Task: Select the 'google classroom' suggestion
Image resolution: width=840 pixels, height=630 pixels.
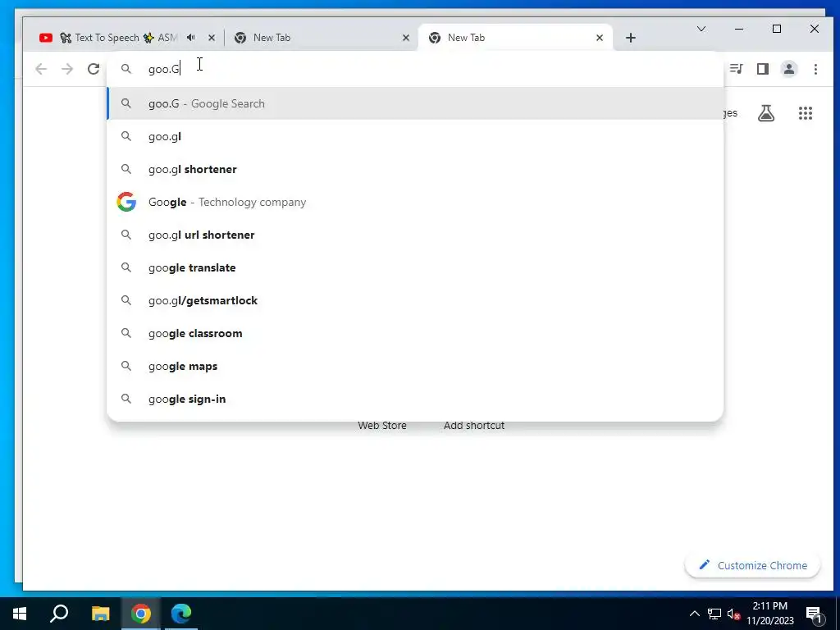Action: click(x=415, y=333)
